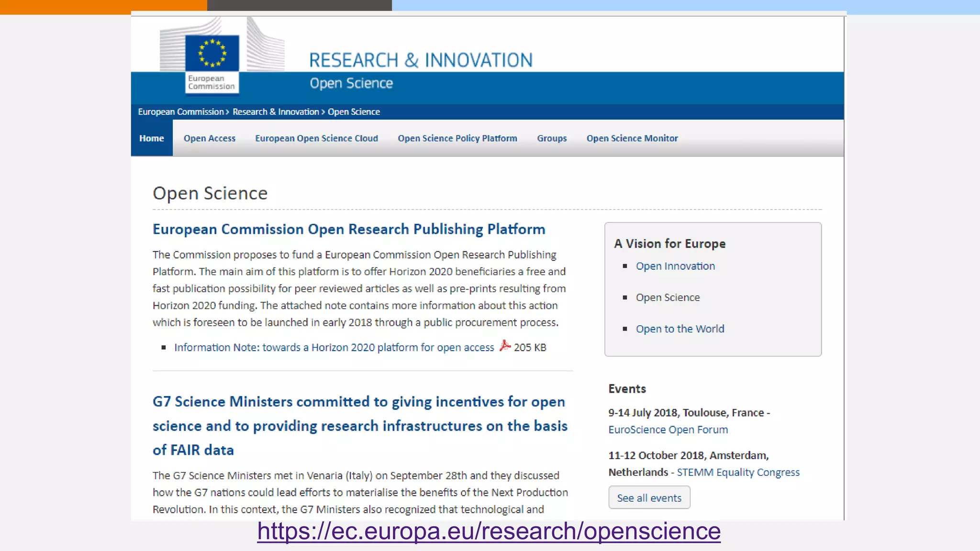This screenshot has width=980, height=551.
Task: Click the 11-12 October 2018 Amsterdam event date
Action: (x=689, y=463)
